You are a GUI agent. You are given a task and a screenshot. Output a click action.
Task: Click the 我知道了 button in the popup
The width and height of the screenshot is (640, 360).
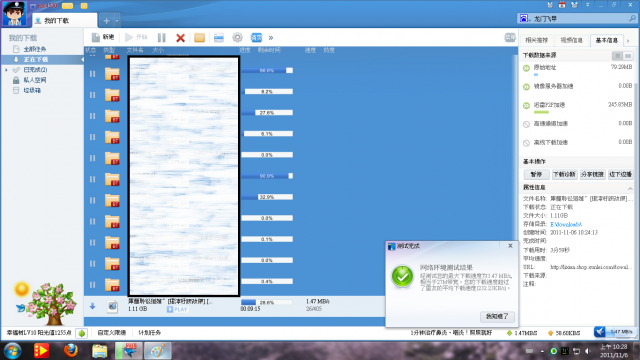[497, 316]
